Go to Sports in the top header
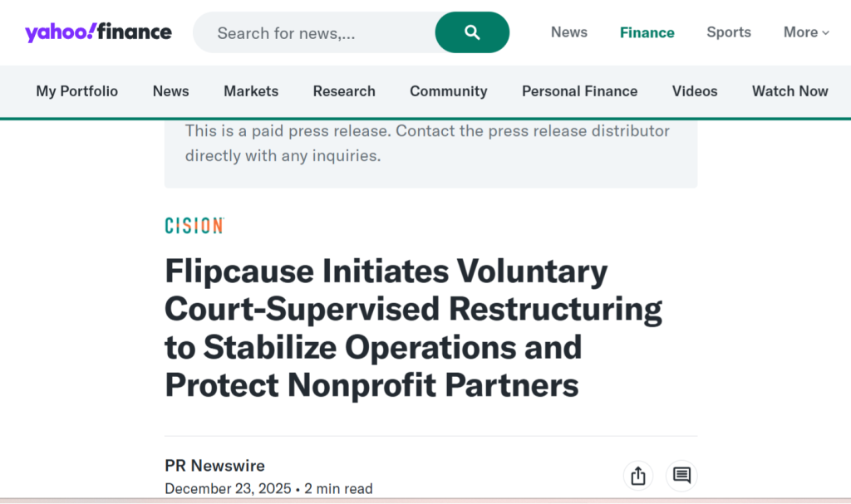The width and height of the screenshot is (851, 504). [x=729, y=32]
